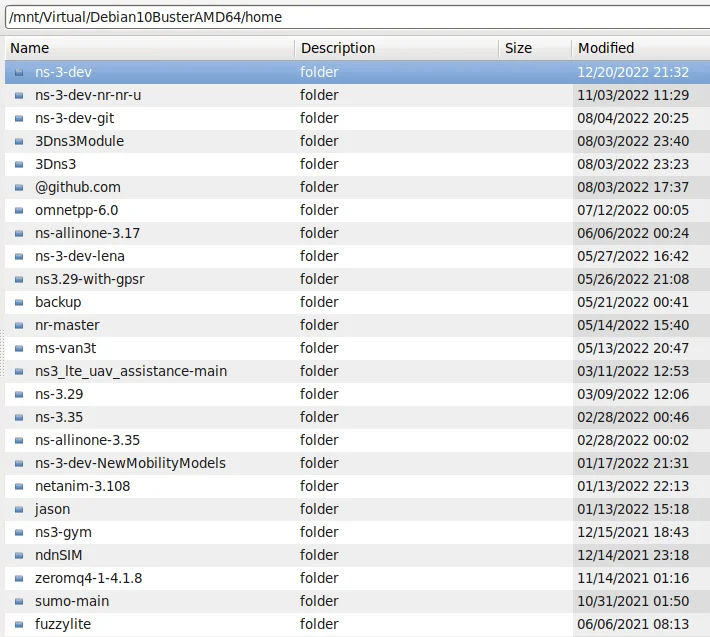Viewport: 710px width, 637px height.
Task: Select the ns-3-dev-lena folder name
Action: (80, 256)
